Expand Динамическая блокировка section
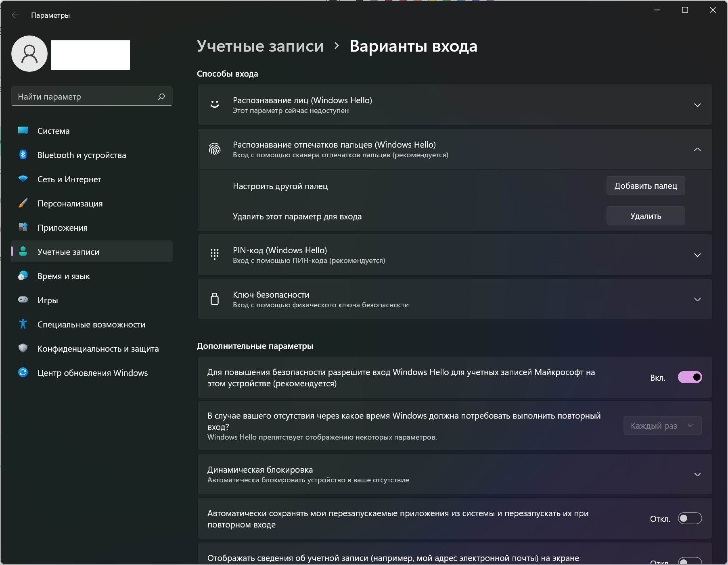Screen dimensions: 728x565 pyautogui.click(x=697, y=475)
